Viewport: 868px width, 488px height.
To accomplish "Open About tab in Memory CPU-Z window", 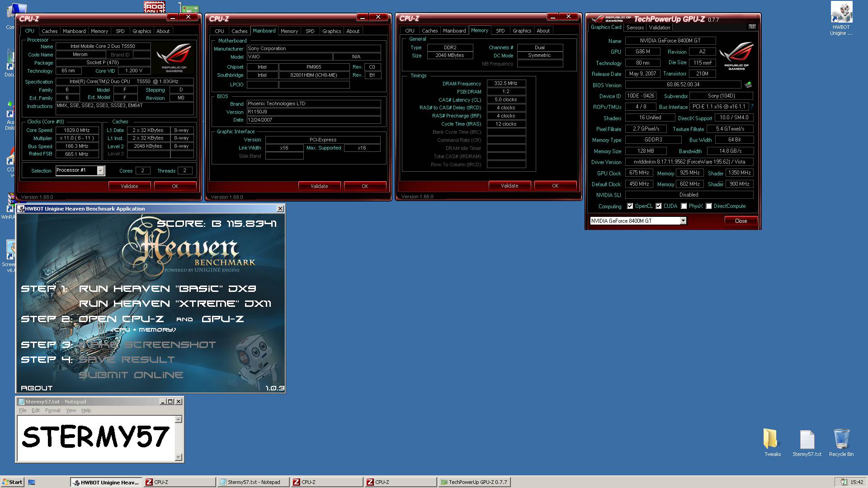I will tap(543, 31).
